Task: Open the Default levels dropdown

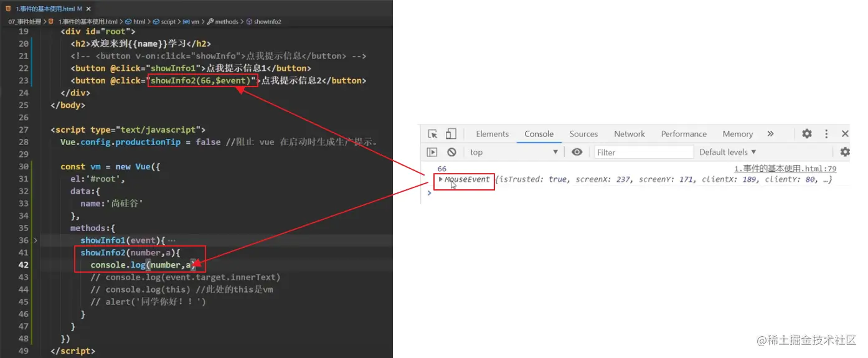Action: 727,152
